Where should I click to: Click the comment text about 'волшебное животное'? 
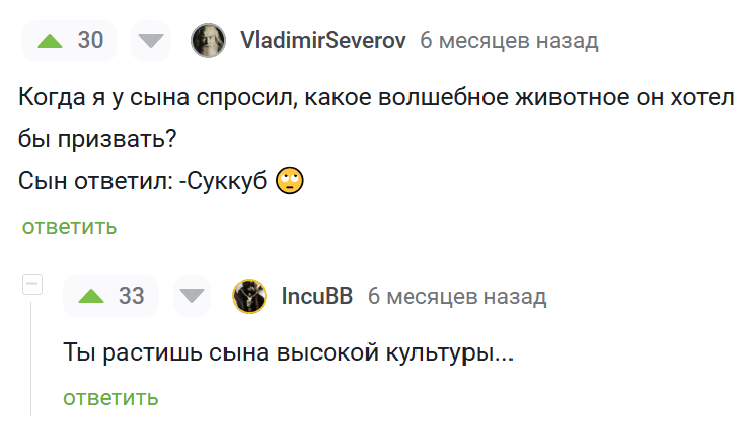(376, 99)
